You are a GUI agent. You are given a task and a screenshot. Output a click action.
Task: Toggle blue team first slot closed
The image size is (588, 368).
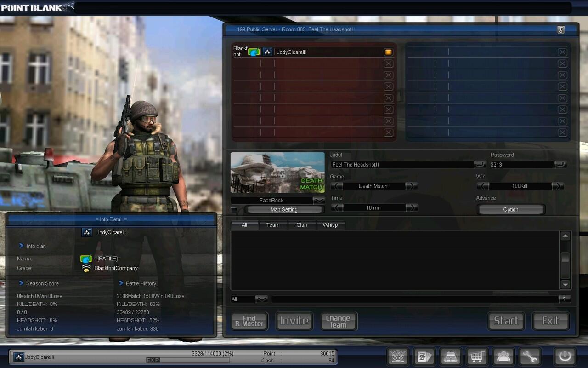point(562,52)
